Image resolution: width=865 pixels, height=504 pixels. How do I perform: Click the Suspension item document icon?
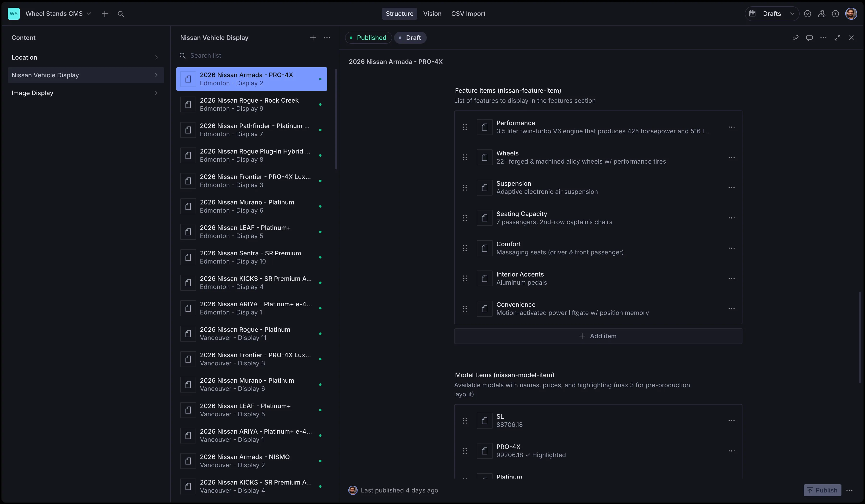(484, 187)
